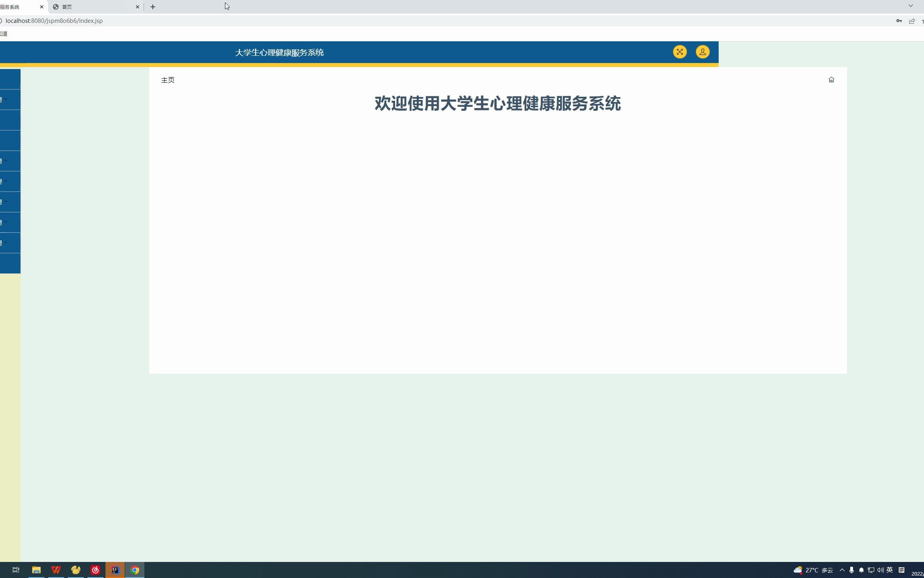The height and width of the screenshot is (578, 924).
Task: Open File Explorer from the taskbar
Action: (x=36, y=570)
